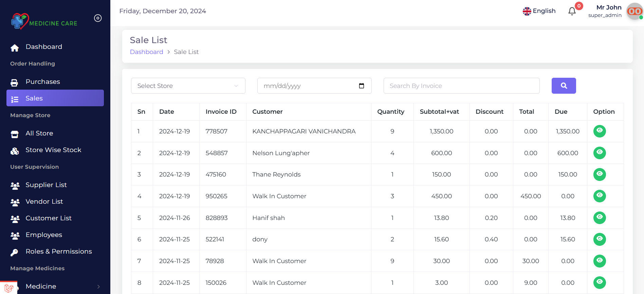644x294 pixels.
Task: Click the eye icon for invoice 150026
Action: click(600, 282)
